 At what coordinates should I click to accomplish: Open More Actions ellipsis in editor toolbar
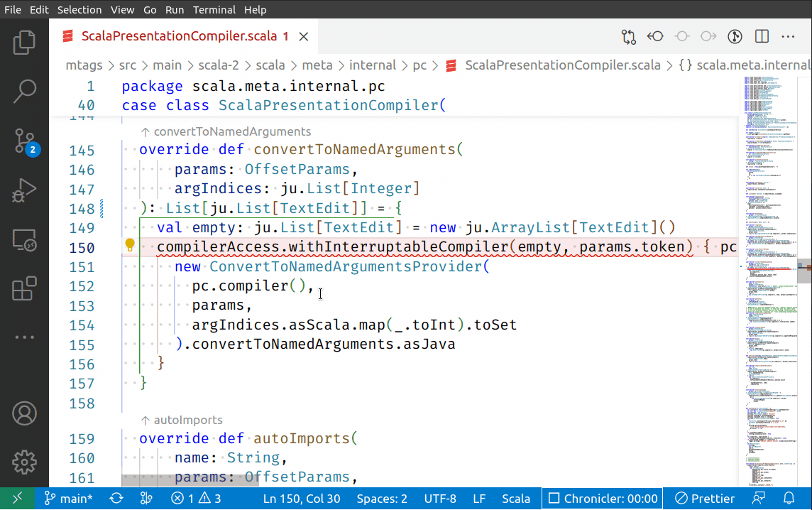coord(788,36)
